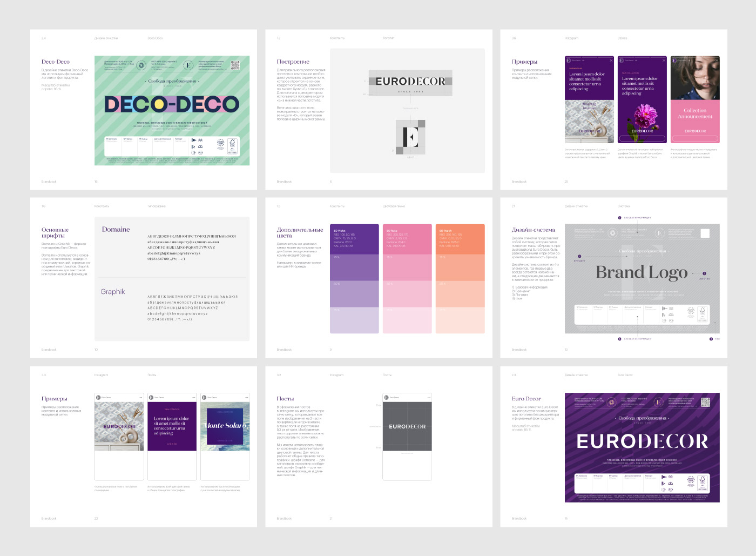Select the 50% tint of ED Violet
756x556 pixels.
(x=354, y=293)
